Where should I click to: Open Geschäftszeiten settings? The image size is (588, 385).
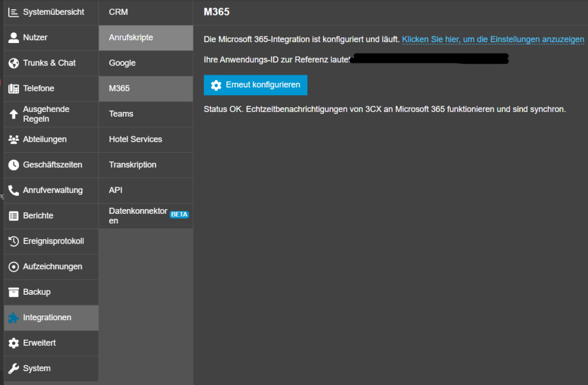coord(51,165)
